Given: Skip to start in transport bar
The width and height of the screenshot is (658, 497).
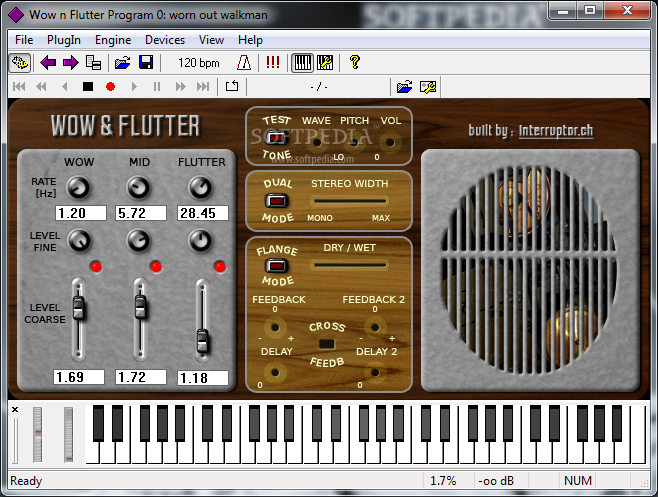Looking at the screenshot, I should pos(19,86).
